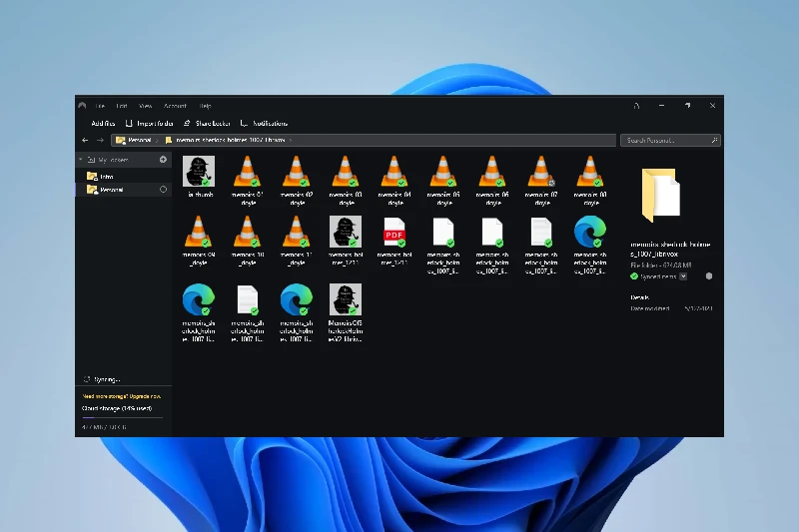Click the Import folder icon
The image size is (799, 532).
click(129, 123)
